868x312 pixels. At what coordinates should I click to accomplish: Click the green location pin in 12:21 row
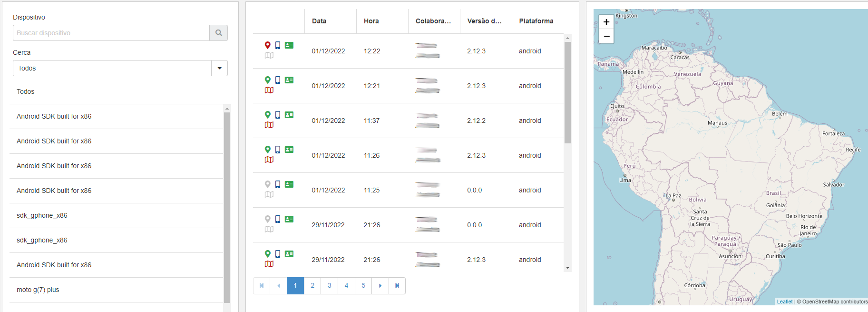(x=268, y=80)
